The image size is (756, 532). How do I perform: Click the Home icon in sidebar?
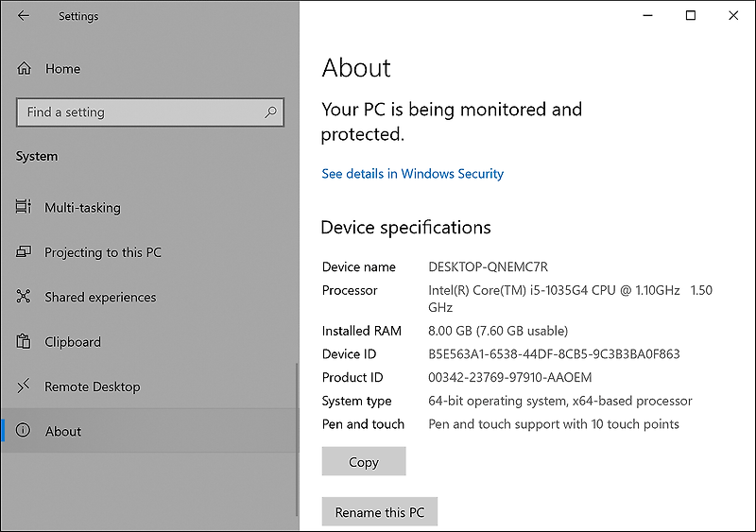point(25,69)
